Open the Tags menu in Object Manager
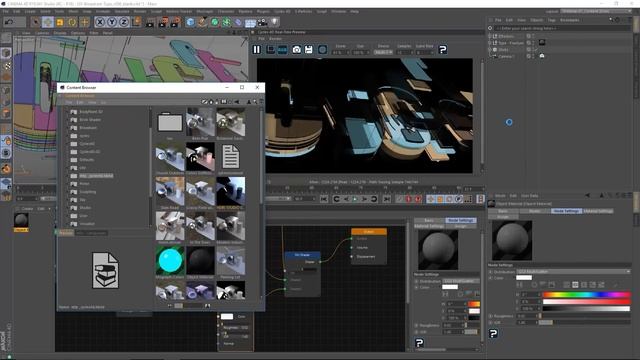The height and width of the screenshot is (360, 640). (x=552, y=20)
